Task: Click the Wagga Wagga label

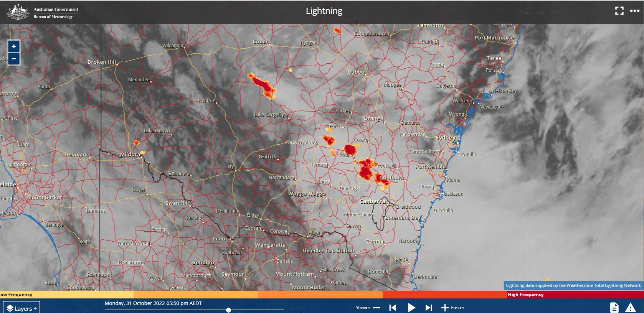Action: coord(307,194)
